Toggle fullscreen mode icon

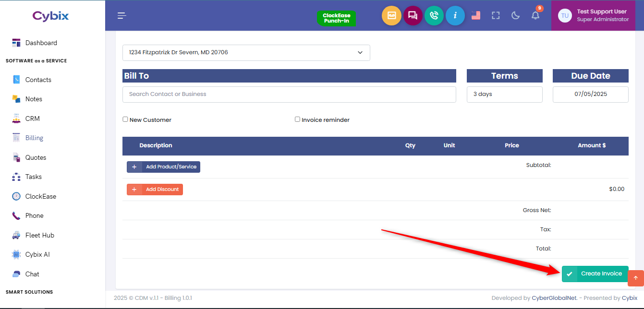[x=496, y=15]
